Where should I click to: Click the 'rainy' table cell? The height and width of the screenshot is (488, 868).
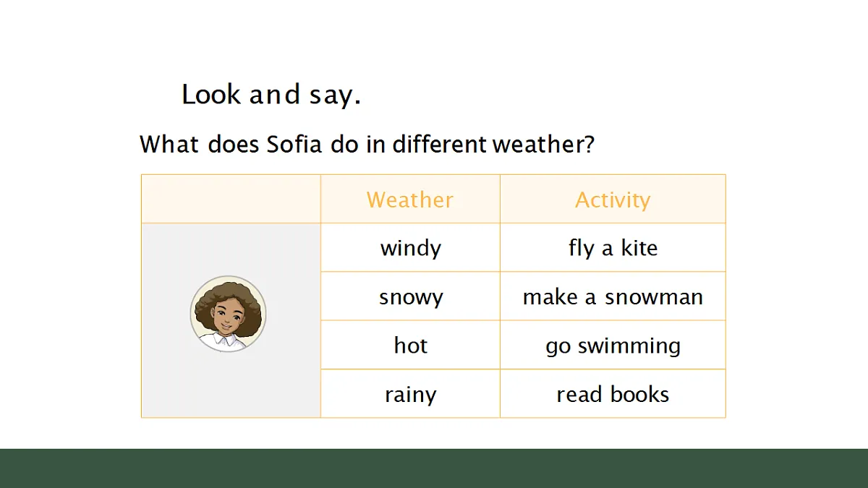tap(410, 394)
